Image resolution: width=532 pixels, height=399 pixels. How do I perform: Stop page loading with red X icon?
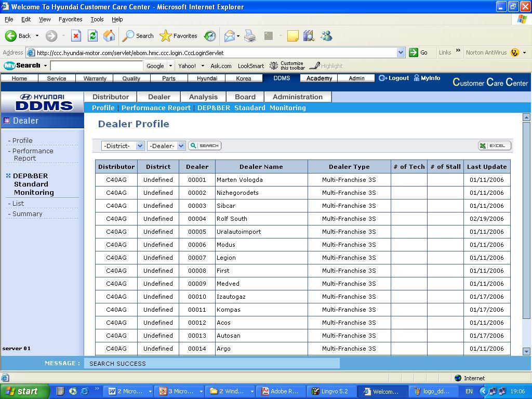point(76,36)
